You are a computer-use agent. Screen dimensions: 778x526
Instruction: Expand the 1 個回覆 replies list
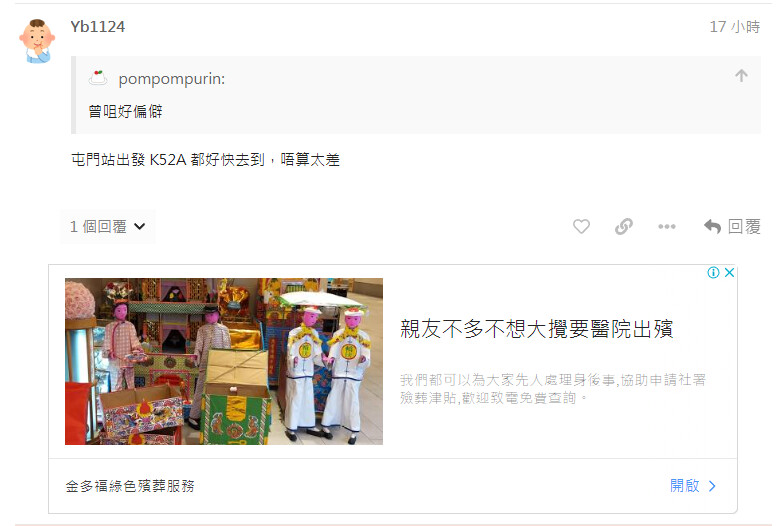pos(108,227)
